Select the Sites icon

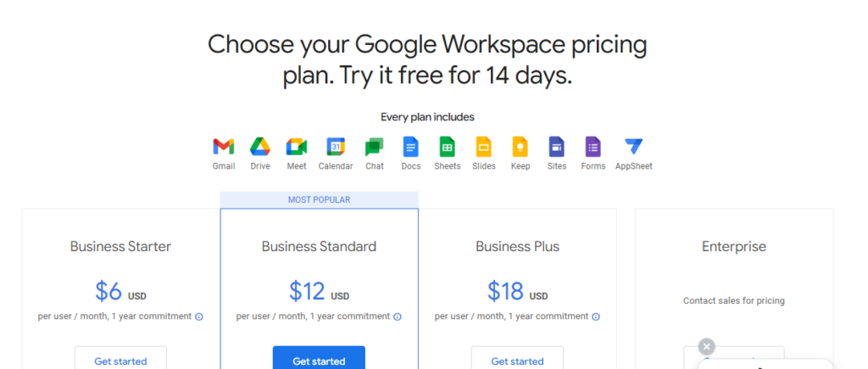tap(556, 147)
